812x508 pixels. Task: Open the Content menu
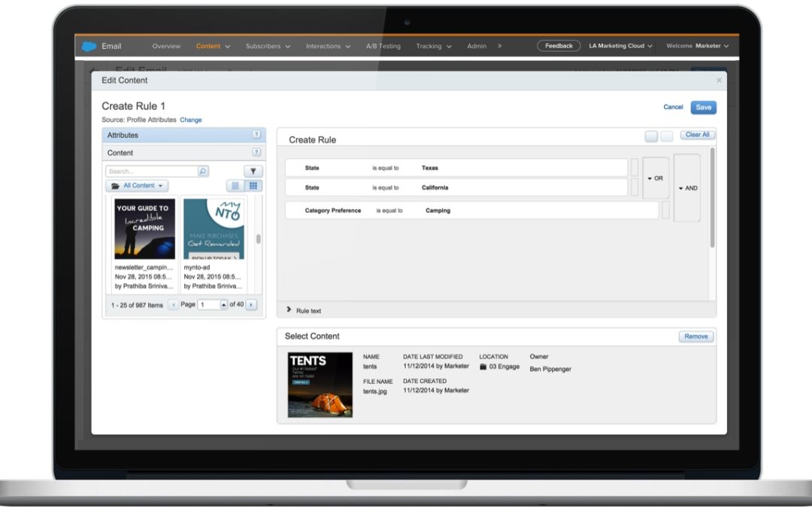(x=213, y=46)
